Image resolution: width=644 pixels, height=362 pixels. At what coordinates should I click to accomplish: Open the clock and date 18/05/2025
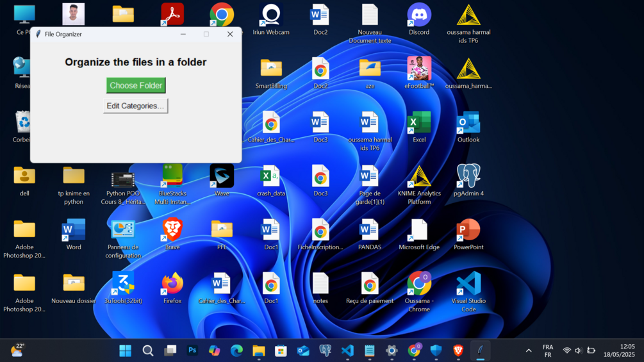(x=619, y=350)
